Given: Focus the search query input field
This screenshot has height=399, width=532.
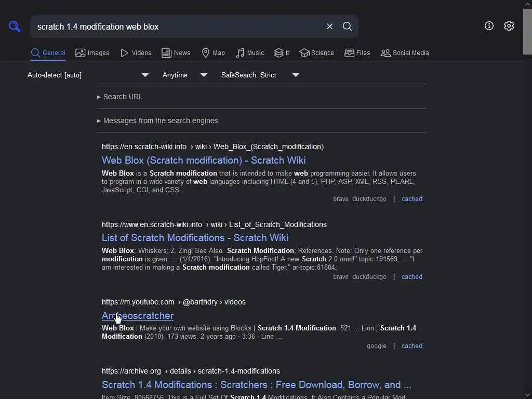Looking at the screenshot, I should [x=177, y=26].
